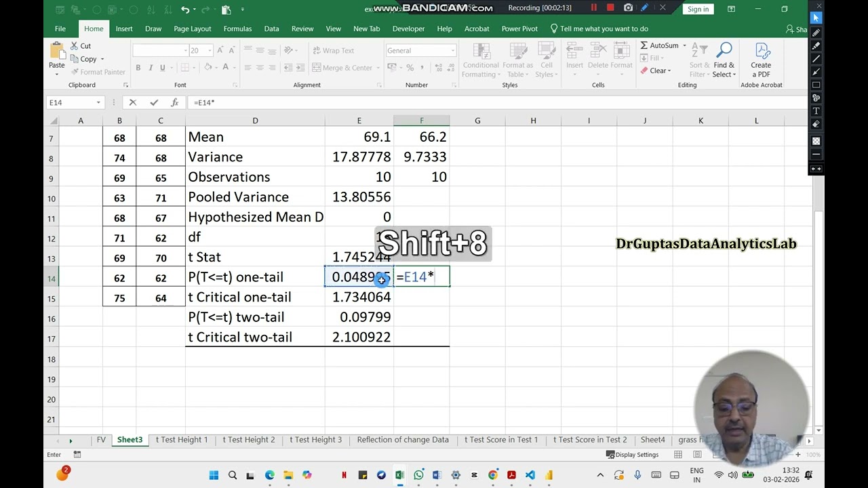Toggle Underline formatting
The image size is (868, 488).
(x=163, y=68)
